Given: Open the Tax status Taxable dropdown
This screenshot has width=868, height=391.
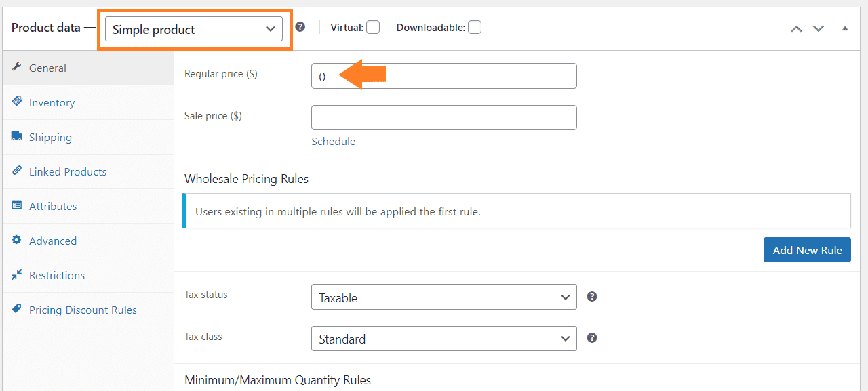Looking at the screenshot, I should tap(444, 297).
